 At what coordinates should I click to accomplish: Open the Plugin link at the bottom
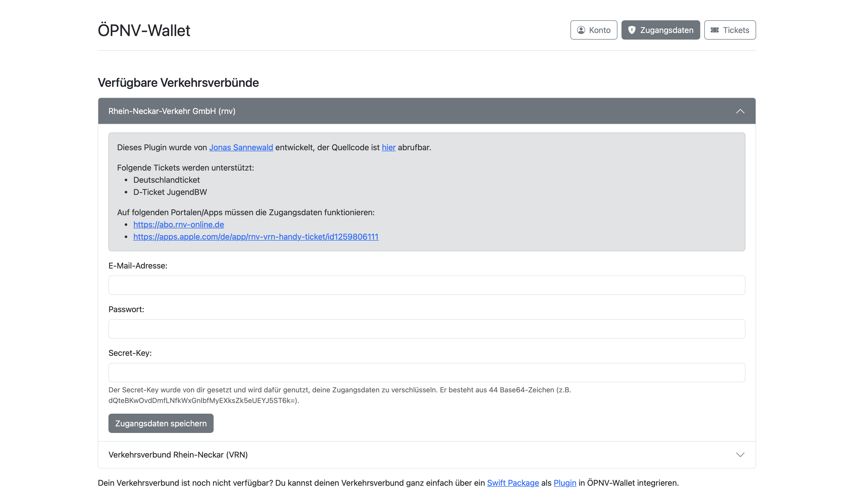pos(565,483)
